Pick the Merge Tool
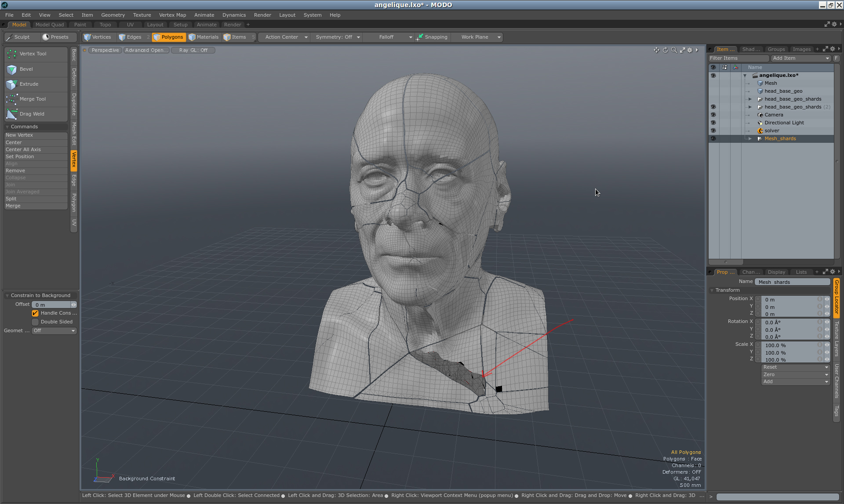The image size is (844, 504). point(36,99)
